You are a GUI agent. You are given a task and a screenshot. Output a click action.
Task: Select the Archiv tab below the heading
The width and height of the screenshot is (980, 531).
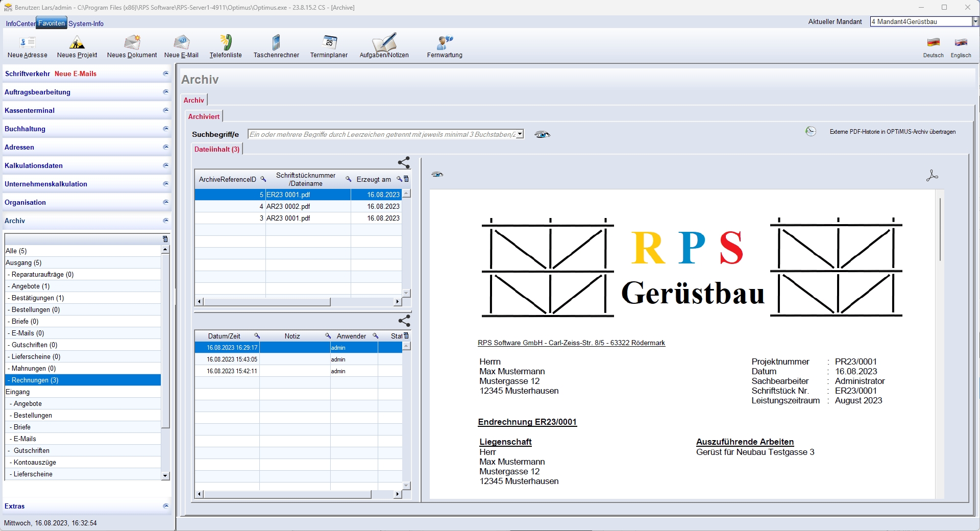[x=194, y=100]
